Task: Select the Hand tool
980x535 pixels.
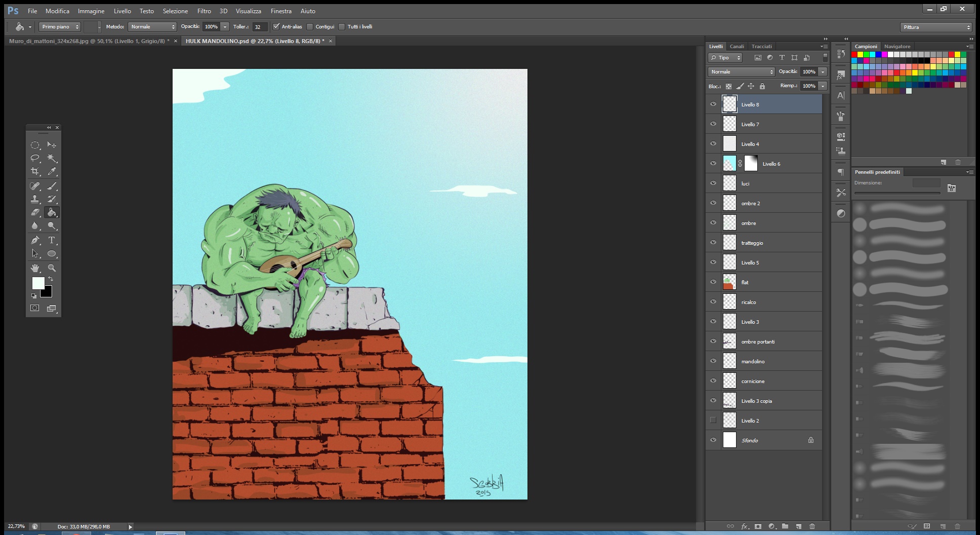Action: coord(35,267)
